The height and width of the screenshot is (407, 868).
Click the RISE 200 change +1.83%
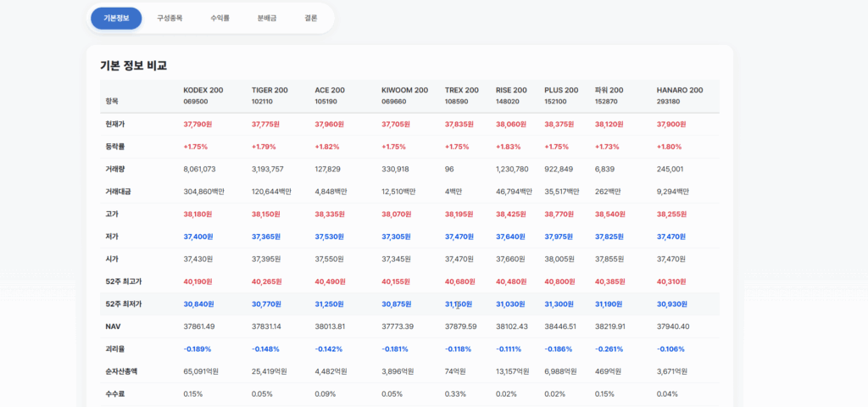coord(509,147)
